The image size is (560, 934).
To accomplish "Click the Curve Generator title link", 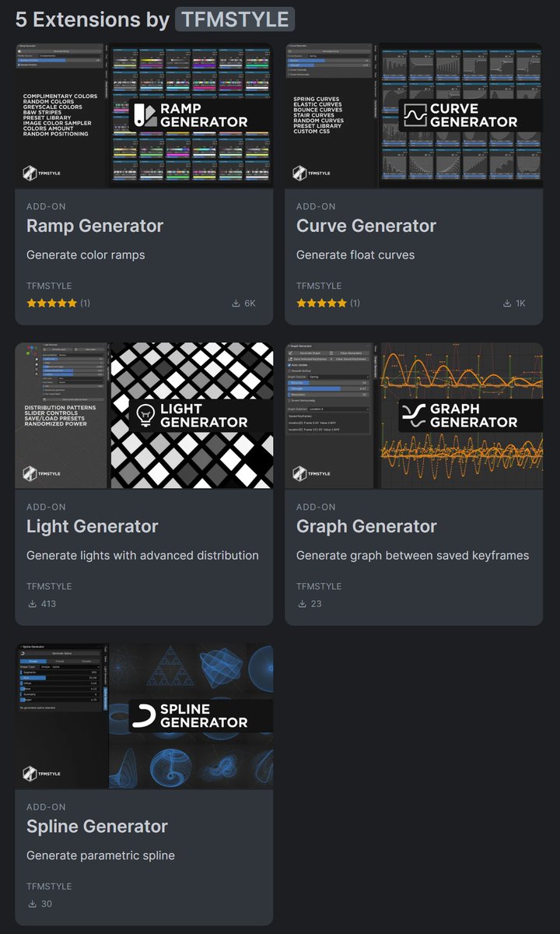I will [366, 226].
